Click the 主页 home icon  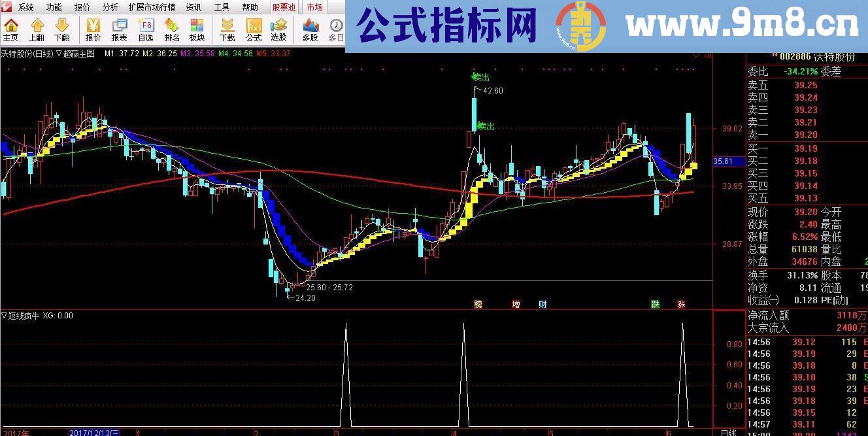point(10,26)
